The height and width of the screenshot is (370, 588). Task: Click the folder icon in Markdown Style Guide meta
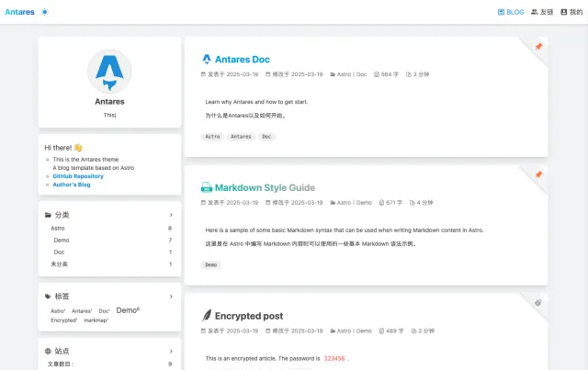tap(333, 202)
